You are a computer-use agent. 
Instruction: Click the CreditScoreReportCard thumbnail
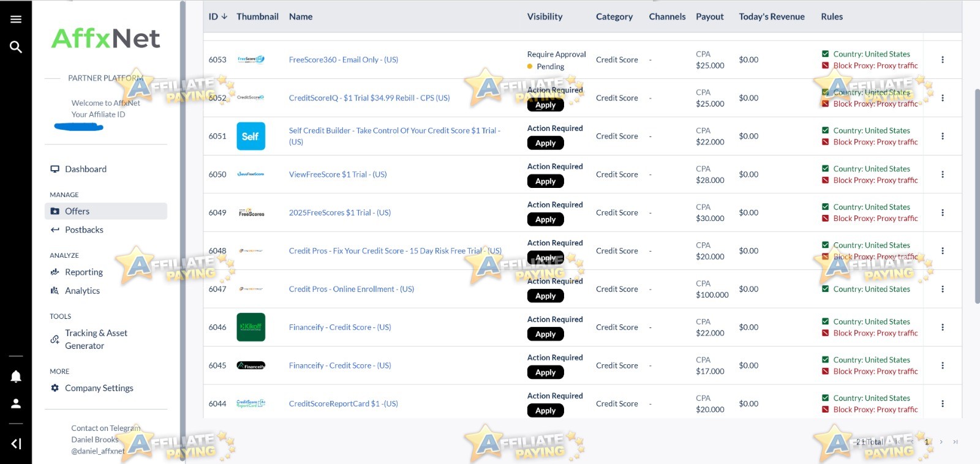[251, 403]
